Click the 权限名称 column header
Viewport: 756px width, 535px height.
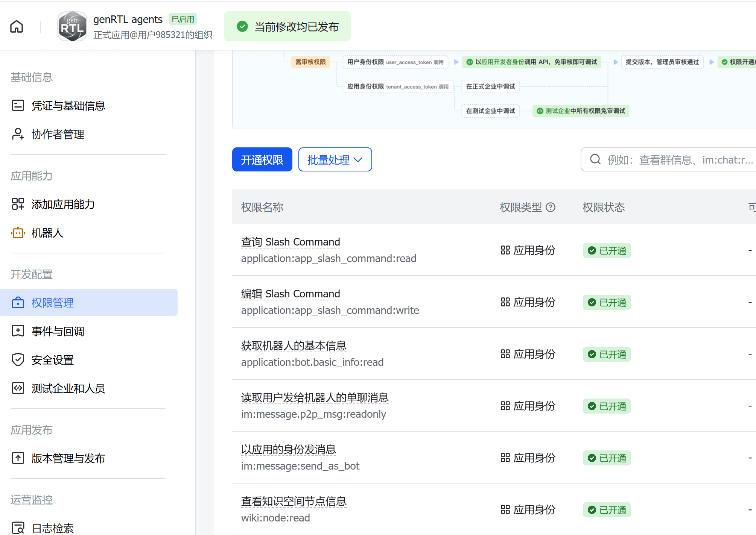pyautogui.click(x=262, y=207)
